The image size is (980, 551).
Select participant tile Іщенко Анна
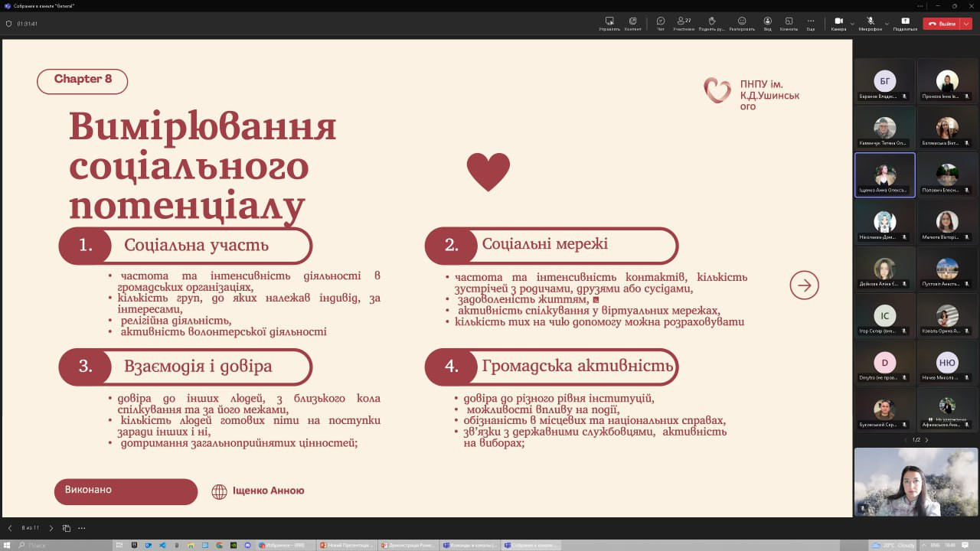coord(885,174)
